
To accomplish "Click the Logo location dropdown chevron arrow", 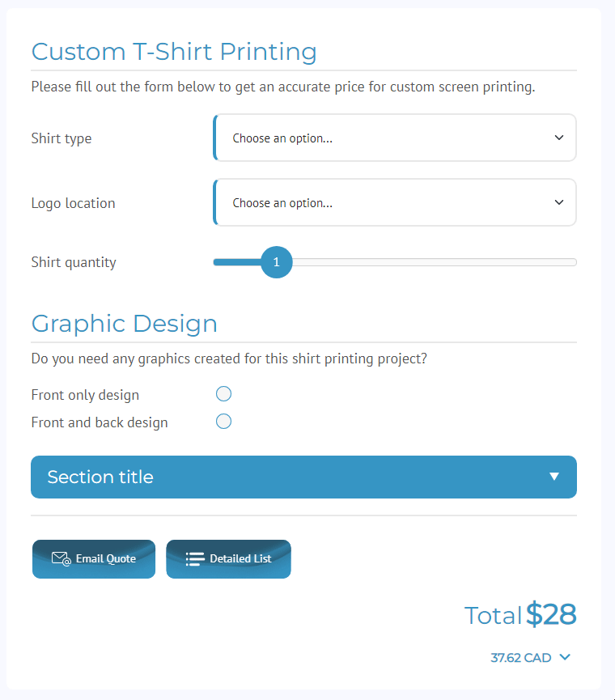I will point(559,202).
